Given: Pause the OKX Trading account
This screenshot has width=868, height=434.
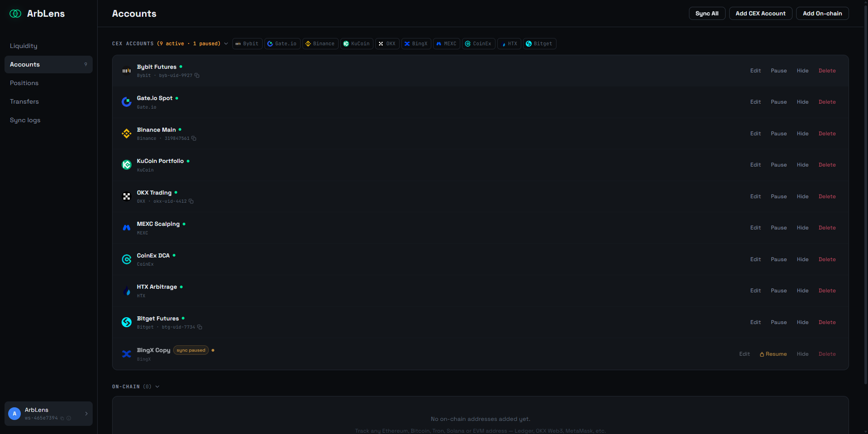Looking at the screenshot, I should pyautogui.click(x=778, y=196).
